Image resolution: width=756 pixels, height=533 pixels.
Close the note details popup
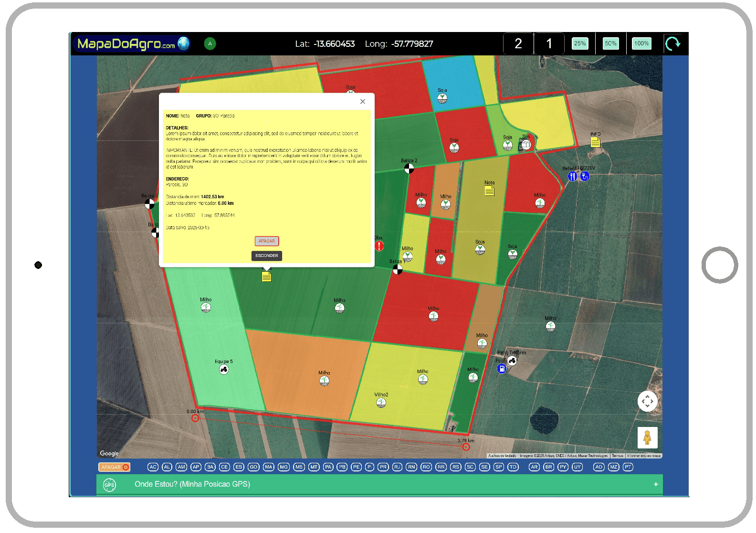coord(363,101)
